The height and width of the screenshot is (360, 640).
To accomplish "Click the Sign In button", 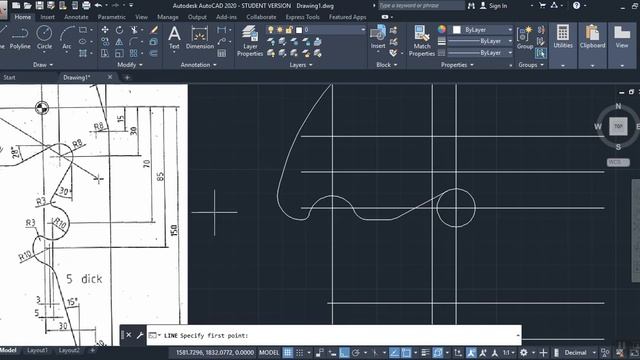I will tap(494, 6).
